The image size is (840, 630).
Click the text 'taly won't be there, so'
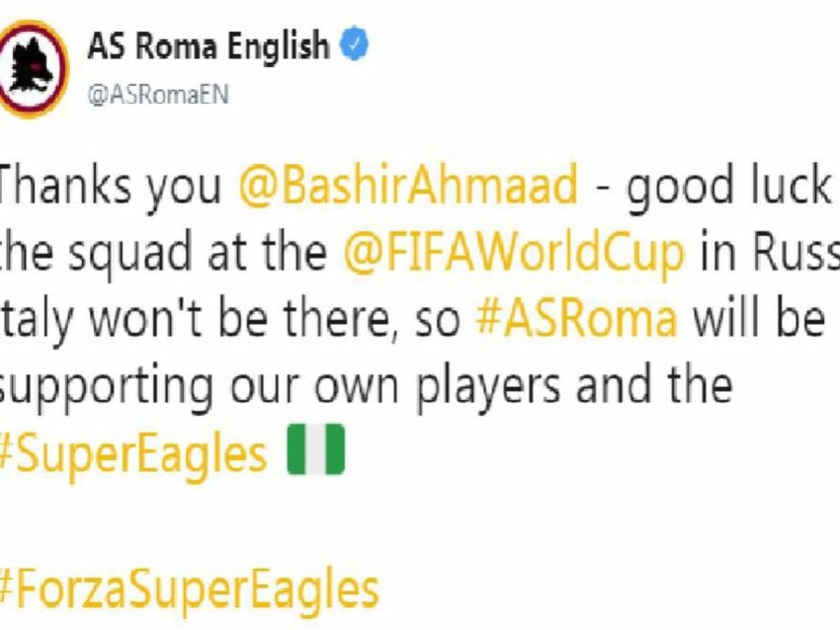230,319
